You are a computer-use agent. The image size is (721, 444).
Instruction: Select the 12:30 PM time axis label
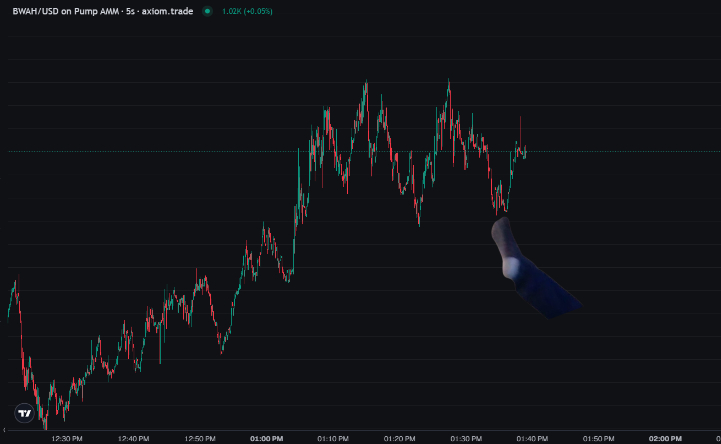tap(67, 438)
